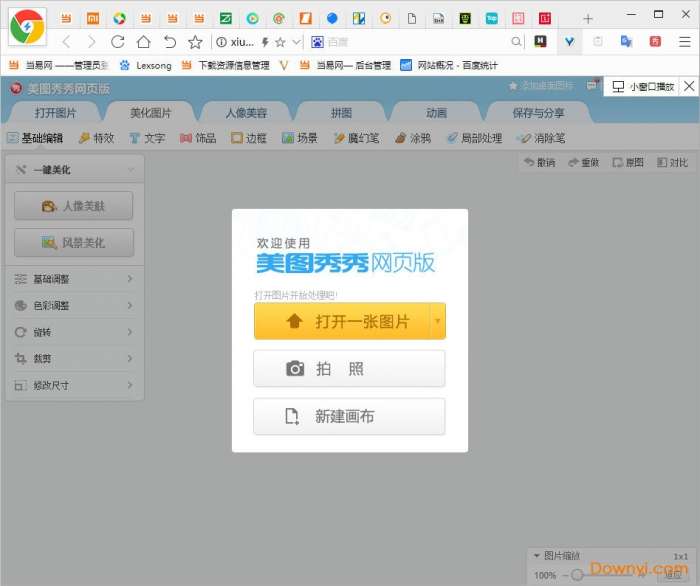This screenshot has height=586, width=700.
Task: Click the browser home icon
Action: coord(143,42)
